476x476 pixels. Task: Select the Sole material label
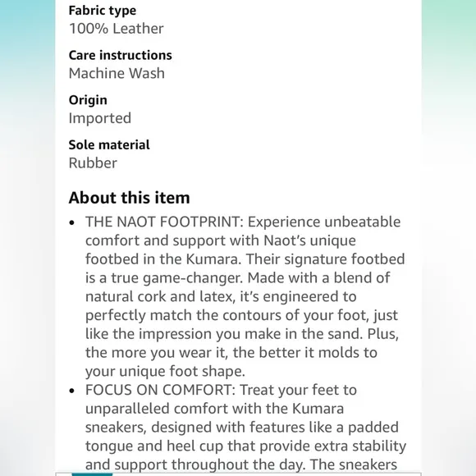tap(109, 144)
